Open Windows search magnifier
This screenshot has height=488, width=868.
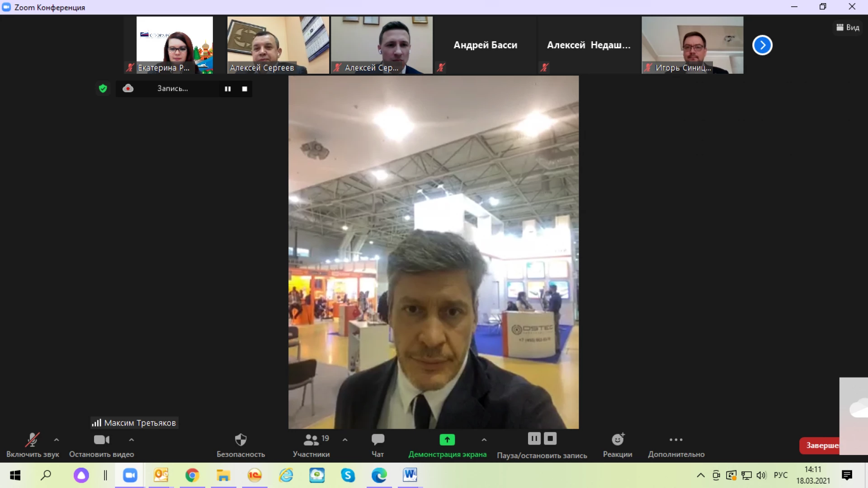point(46,475)
